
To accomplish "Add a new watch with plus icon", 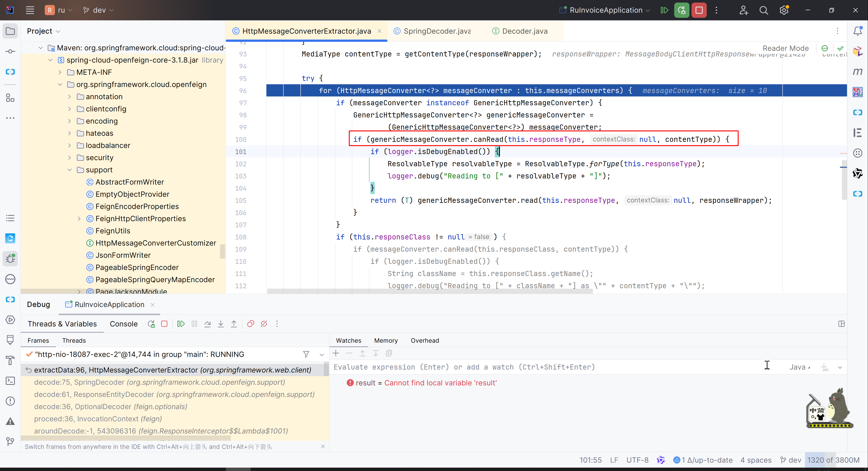I will point(336,353).
